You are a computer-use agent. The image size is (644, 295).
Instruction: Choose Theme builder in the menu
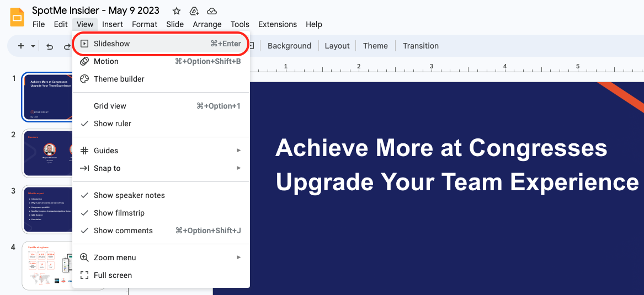click(161, 79)
